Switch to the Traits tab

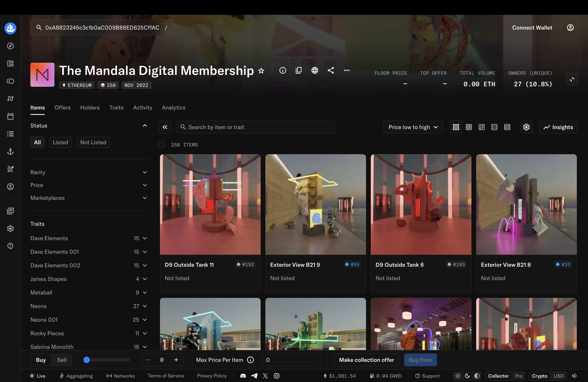click(116, 108)
